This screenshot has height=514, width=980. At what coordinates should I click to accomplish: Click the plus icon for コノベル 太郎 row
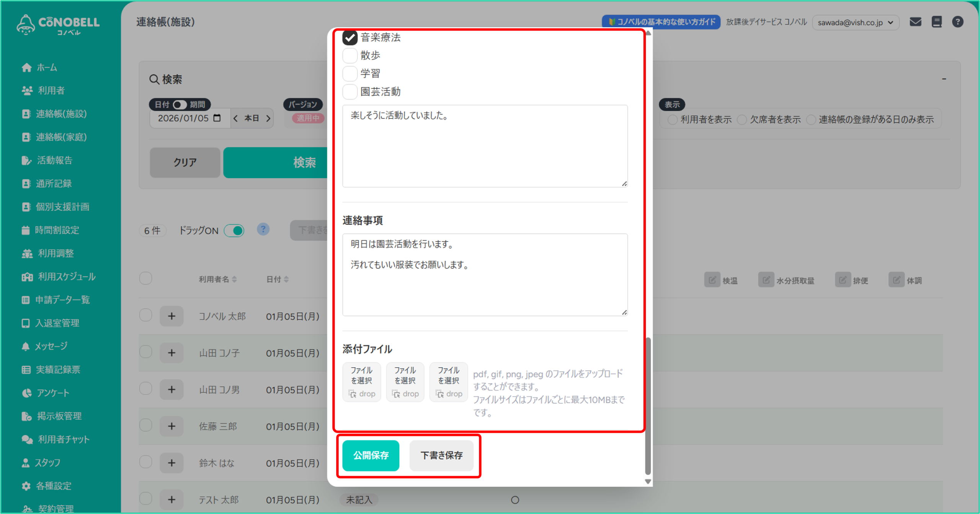[171, 316]
